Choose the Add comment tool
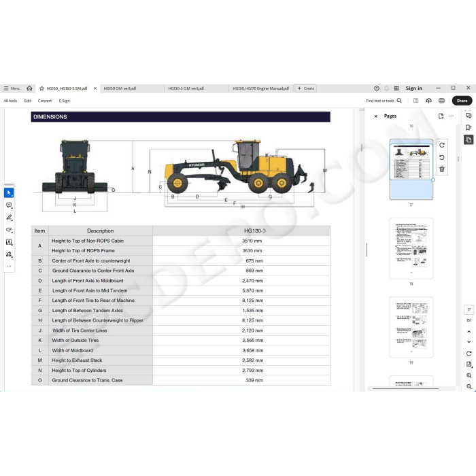The width and height of the screenshot is (476, 476). (x=9, y=205)
